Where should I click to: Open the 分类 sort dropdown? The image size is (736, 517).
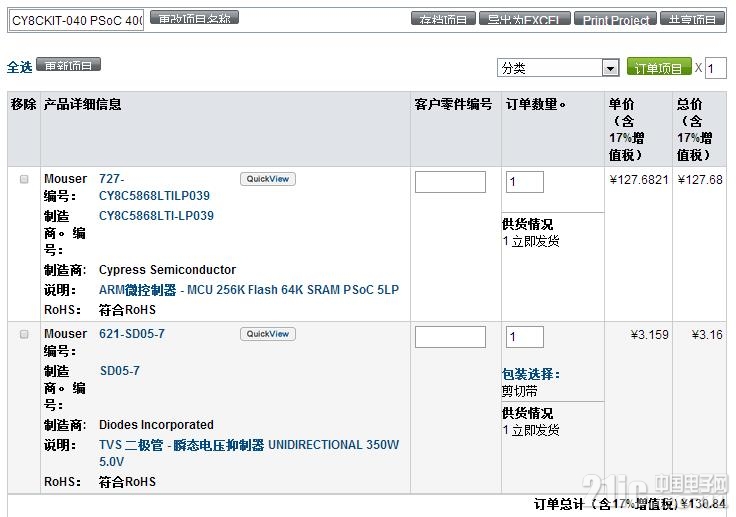click(x=558, y=68)
